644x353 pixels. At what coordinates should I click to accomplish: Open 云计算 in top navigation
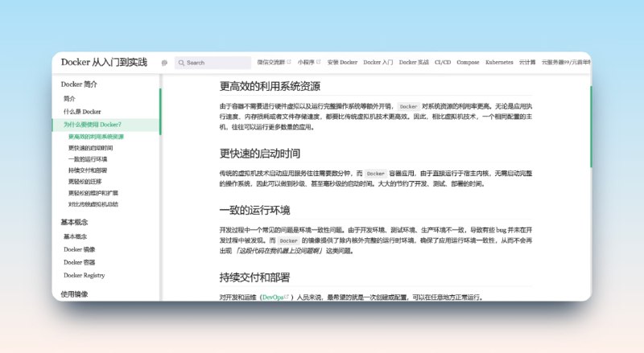pyautogui.click(x=527, y=63)
